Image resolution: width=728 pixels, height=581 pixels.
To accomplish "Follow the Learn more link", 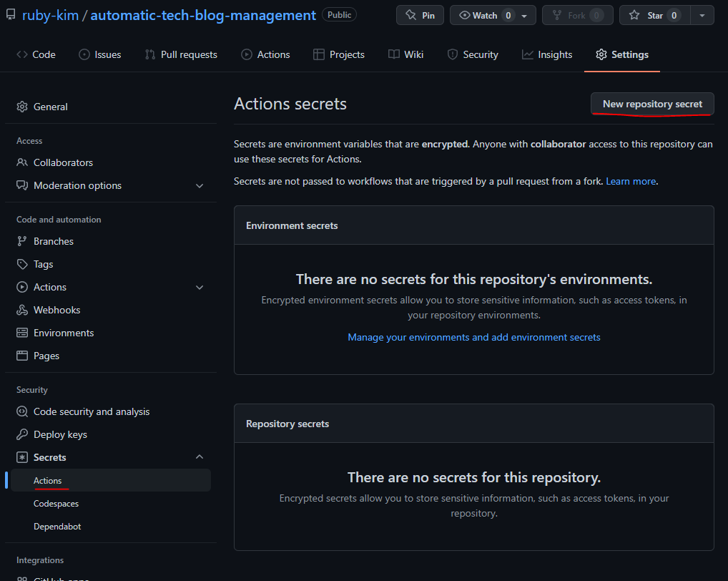I will [x=631, y=181].
